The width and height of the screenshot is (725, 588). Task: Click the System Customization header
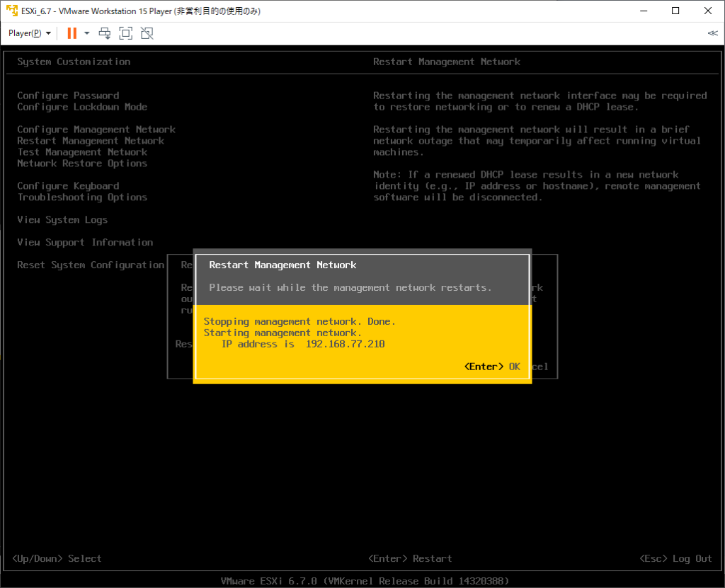[x=74, y=62]
